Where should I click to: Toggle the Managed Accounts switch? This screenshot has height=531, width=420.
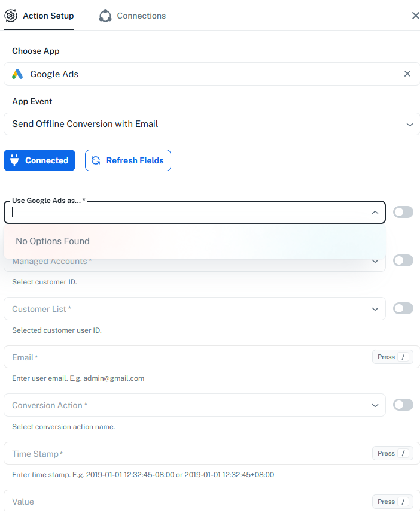point(403,260)
